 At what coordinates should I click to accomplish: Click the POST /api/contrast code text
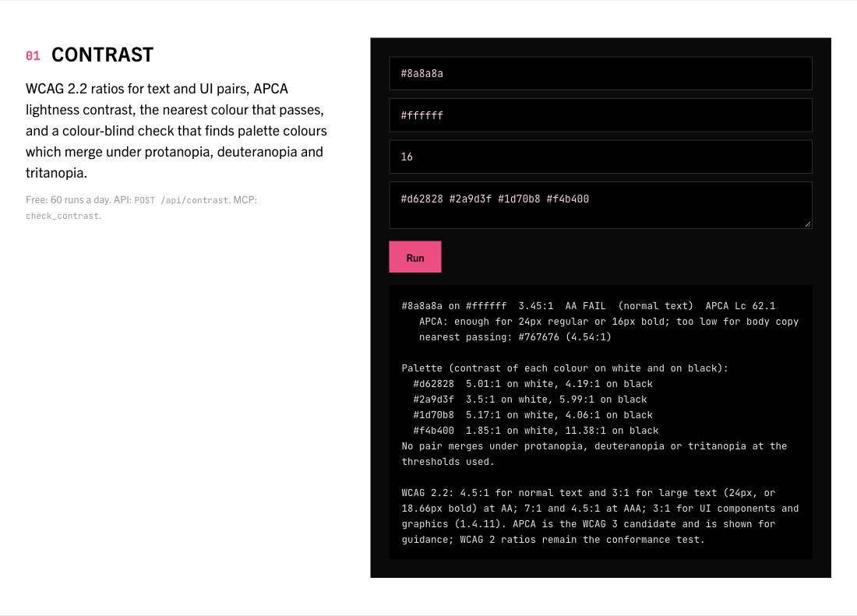[182, 200]
